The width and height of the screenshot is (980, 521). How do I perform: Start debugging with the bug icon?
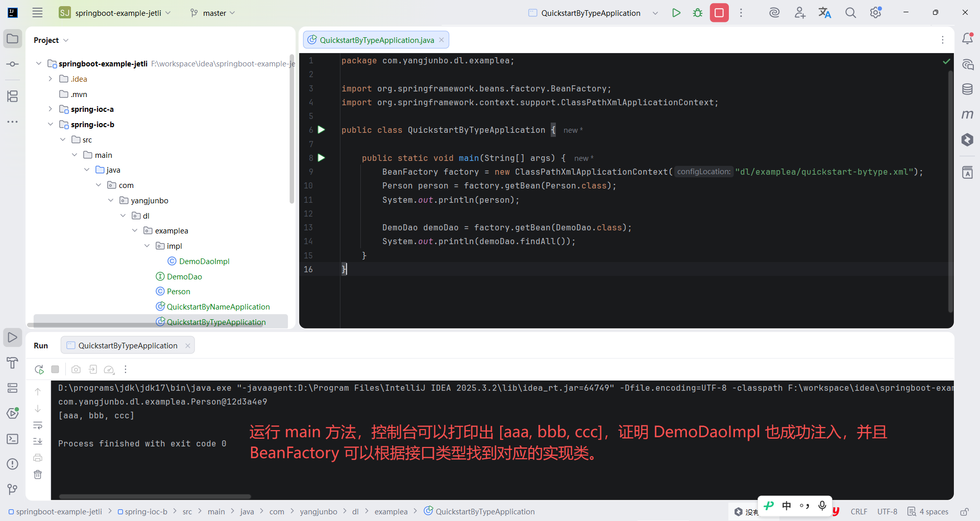(698, 13)
